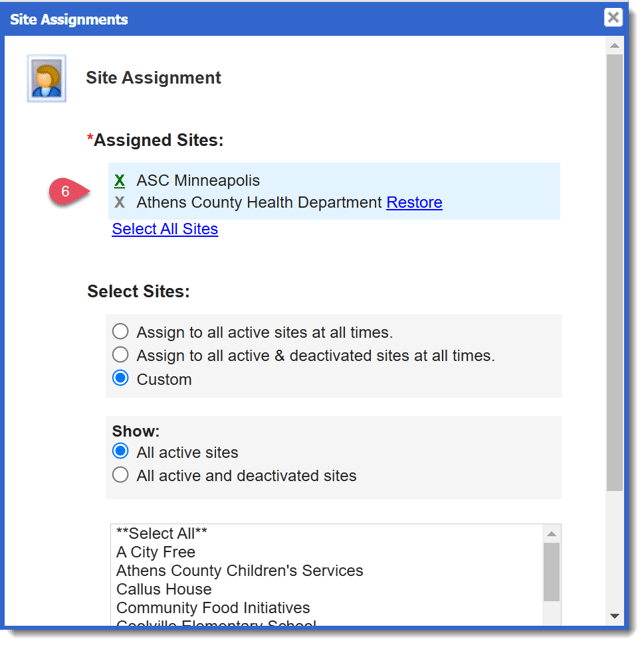Select A City Free from list
The image size is (644, 645).
(156, 552)
